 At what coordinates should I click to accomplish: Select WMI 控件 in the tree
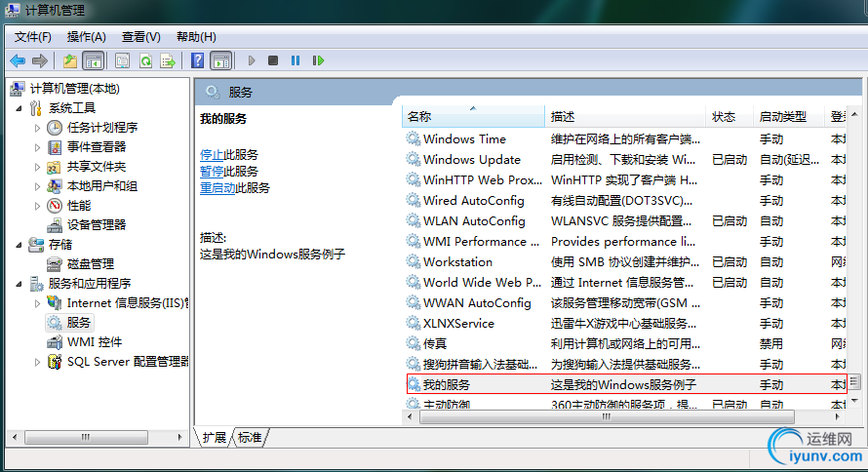pos(94,342)
